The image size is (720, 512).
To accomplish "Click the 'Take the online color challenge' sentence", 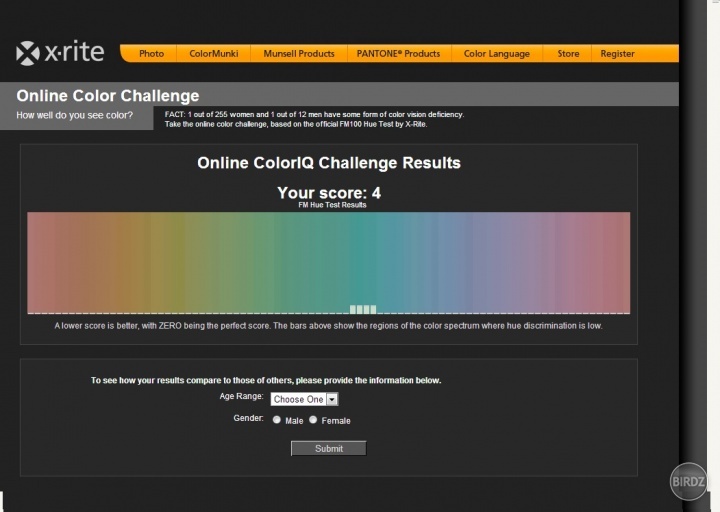I will tap(296, 124).
